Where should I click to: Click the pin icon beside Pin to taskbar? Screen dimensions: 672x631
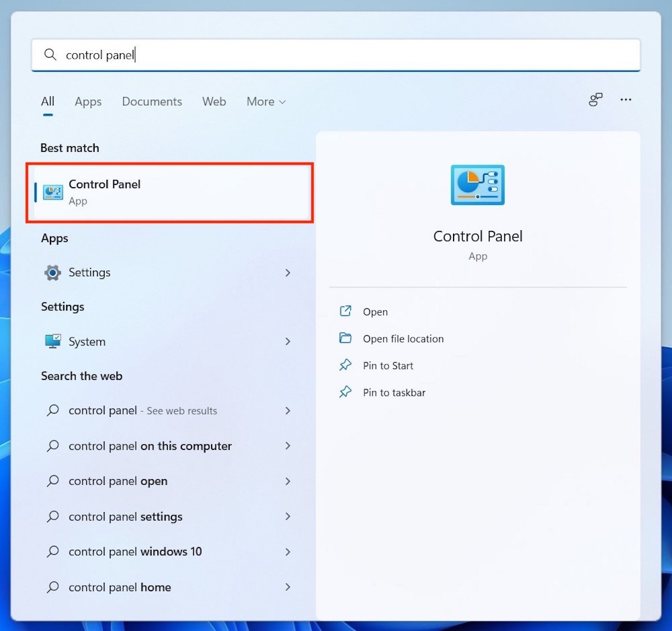point(346,392)
